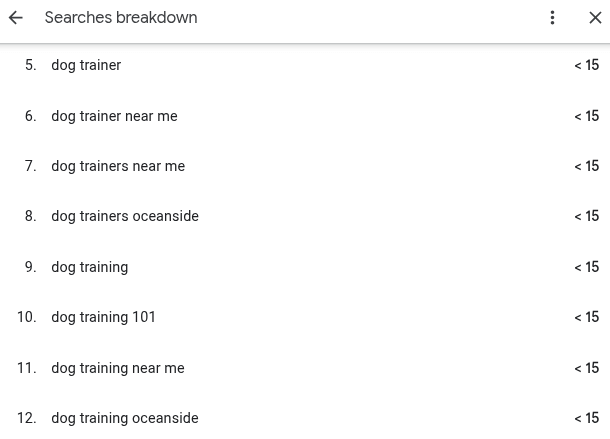Choose the "dog training oceanside" query
This screenshot has height=439, width=610.
[x=125, y=418]
